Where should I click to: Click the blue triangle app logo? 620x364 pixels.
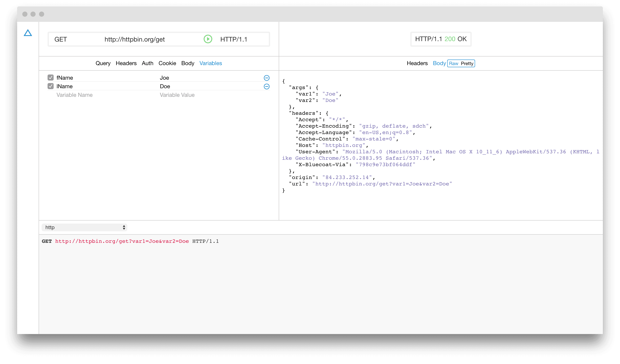(28, 33)
